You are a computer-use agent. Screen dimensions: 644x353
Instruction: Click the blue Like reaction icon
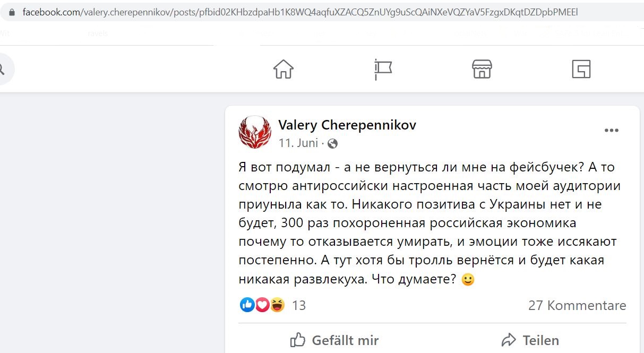pyautogui.click(x=247, y=305)
